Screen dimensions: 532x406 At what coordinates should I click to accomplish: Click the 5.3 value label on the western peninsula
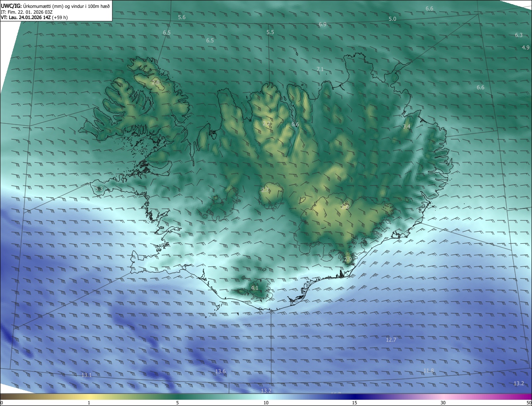coord(99,189)
